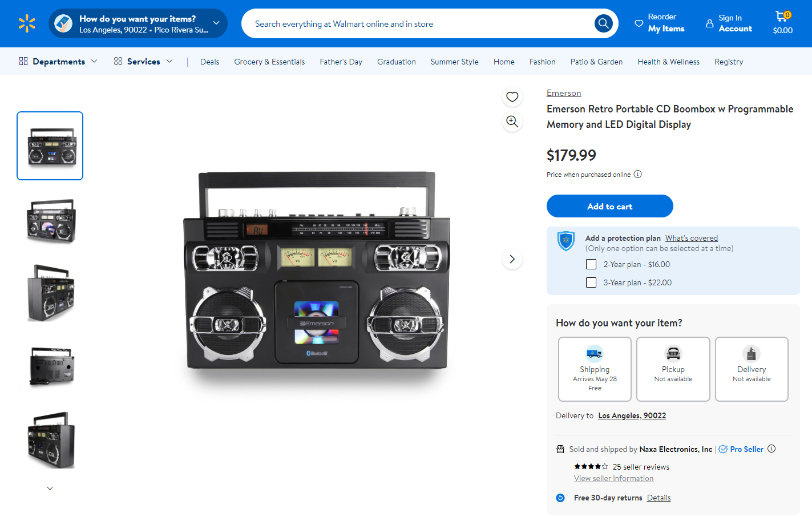Check the 3-Year plan checkbox

591,282
